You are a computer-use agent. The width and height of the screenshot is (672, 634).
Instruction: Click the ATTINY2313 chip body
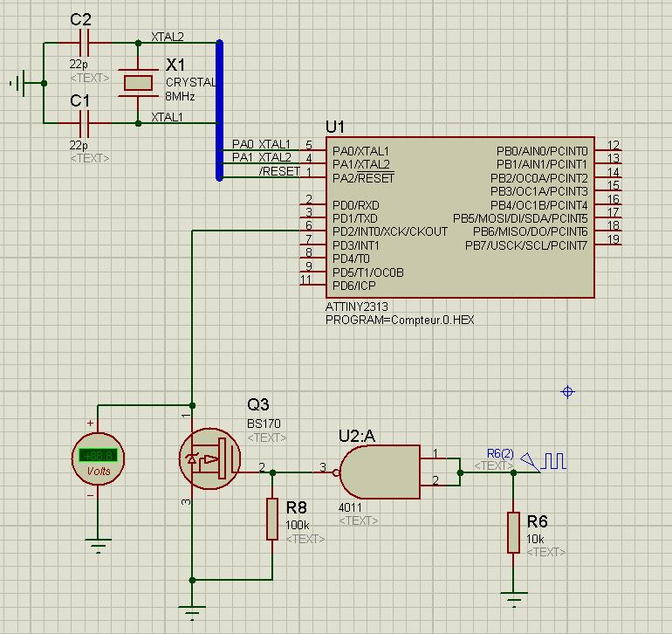coord(460,217)
